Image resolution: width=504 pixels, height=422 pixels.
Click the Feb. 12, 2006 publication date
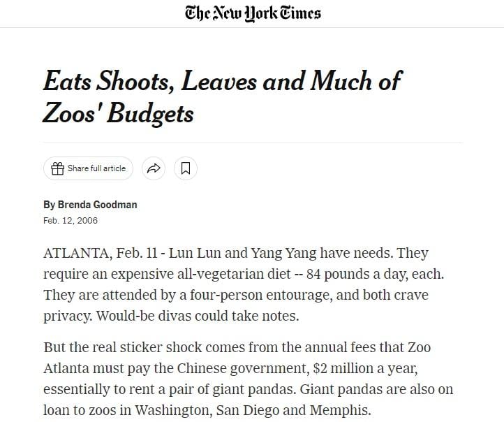point(71,221)
